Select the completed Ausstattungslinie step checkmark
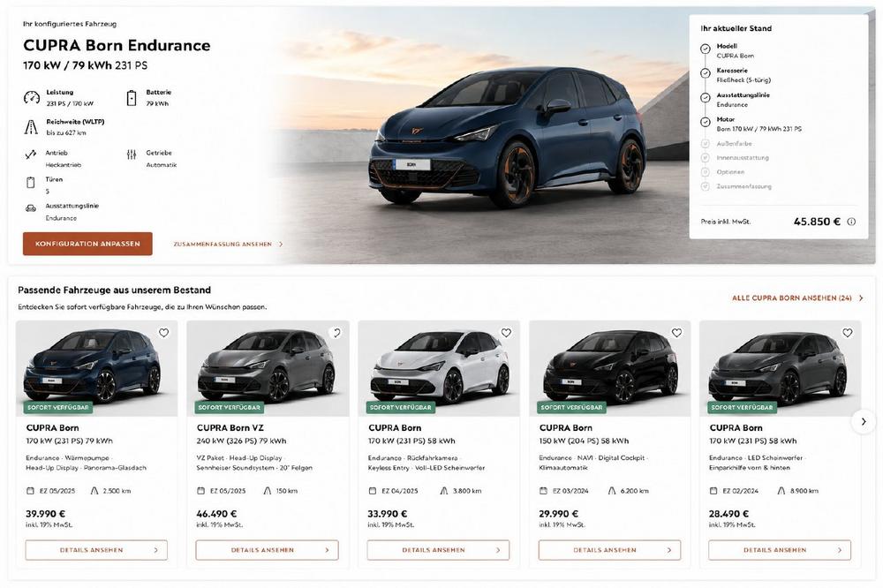883x588 pixels. click(705, 97)
